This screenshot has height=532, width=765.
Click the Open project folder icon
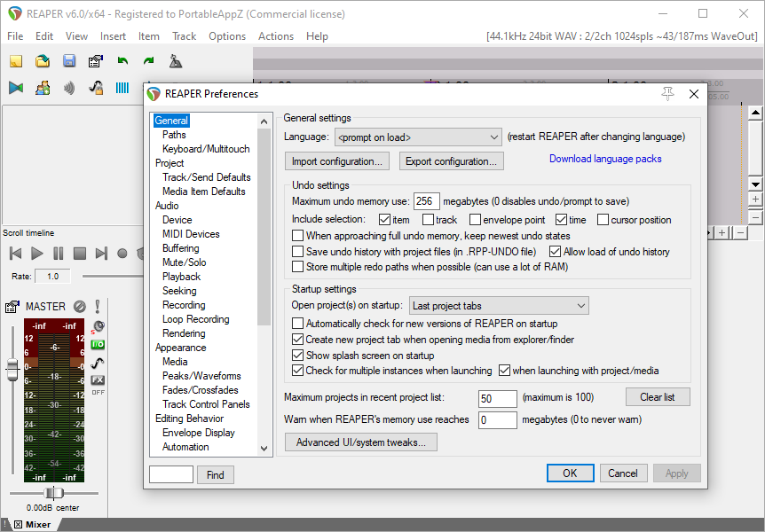tap(43, 61)
